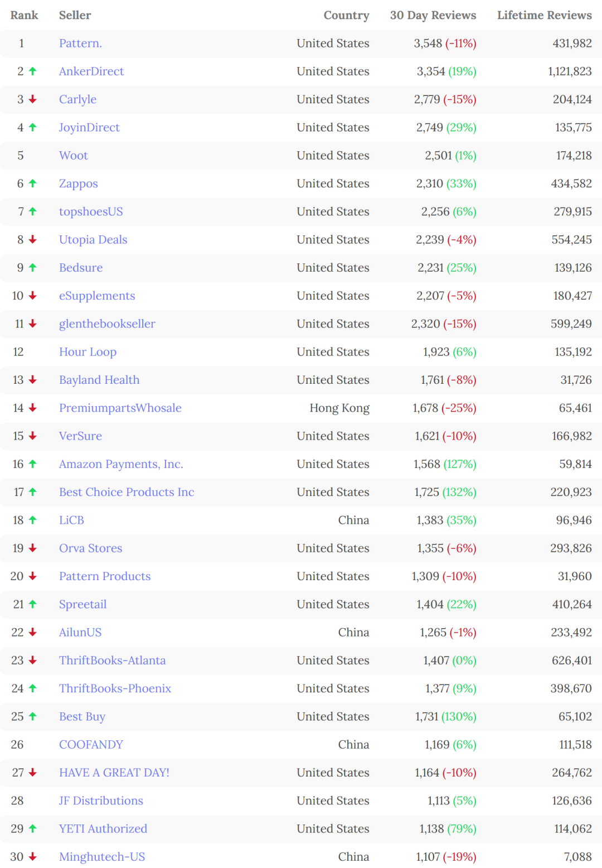This screenshot has height=868, width=602.
Task: Click the up arrow next to JoyinDirect's rank
Action: [x=32, y=128]
